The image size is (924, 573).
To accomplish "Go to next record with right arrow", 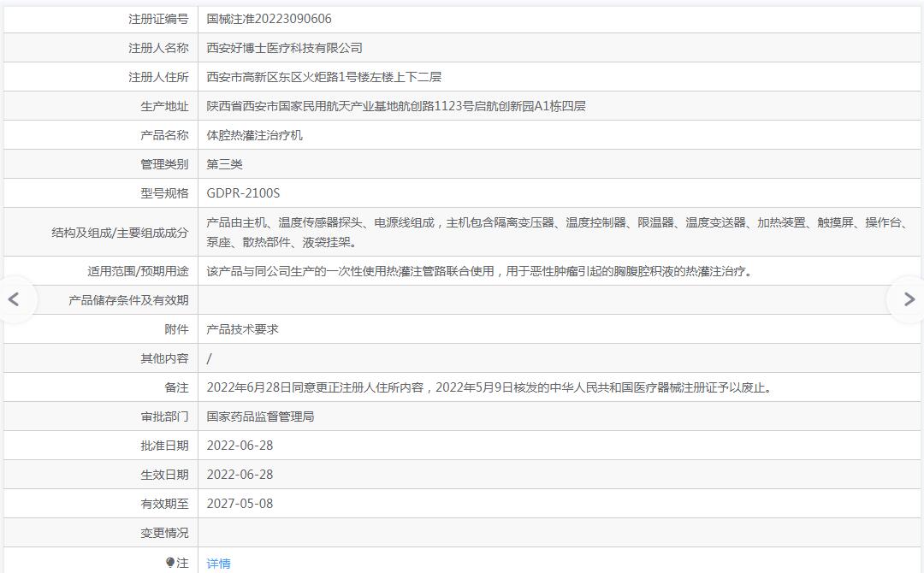I will (x=909, y=299).
